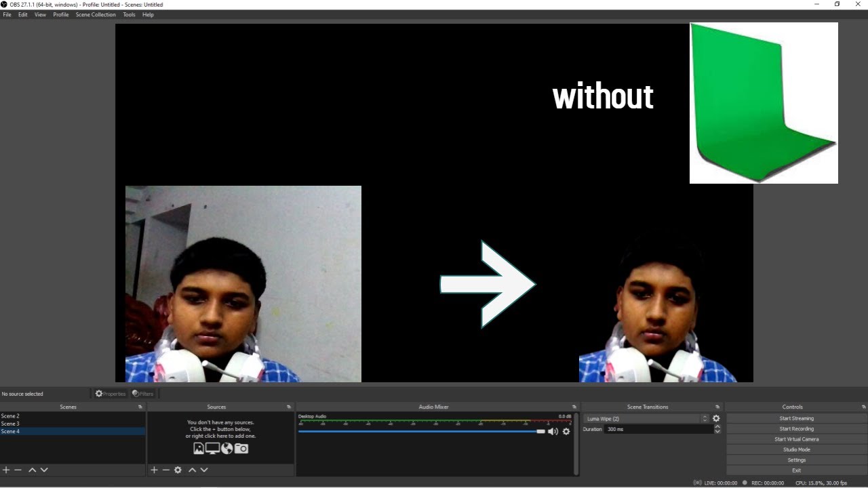Pop out the Sources dock

click(290, 407)
